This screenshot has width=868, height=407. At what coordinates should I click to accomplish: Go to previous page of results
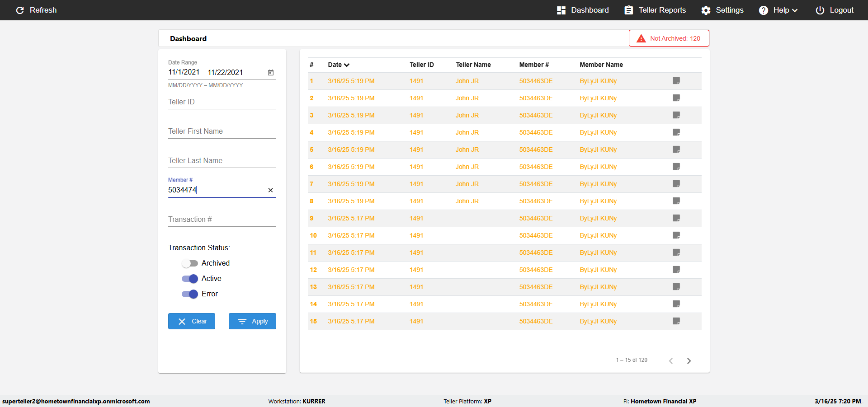[671, 360]
